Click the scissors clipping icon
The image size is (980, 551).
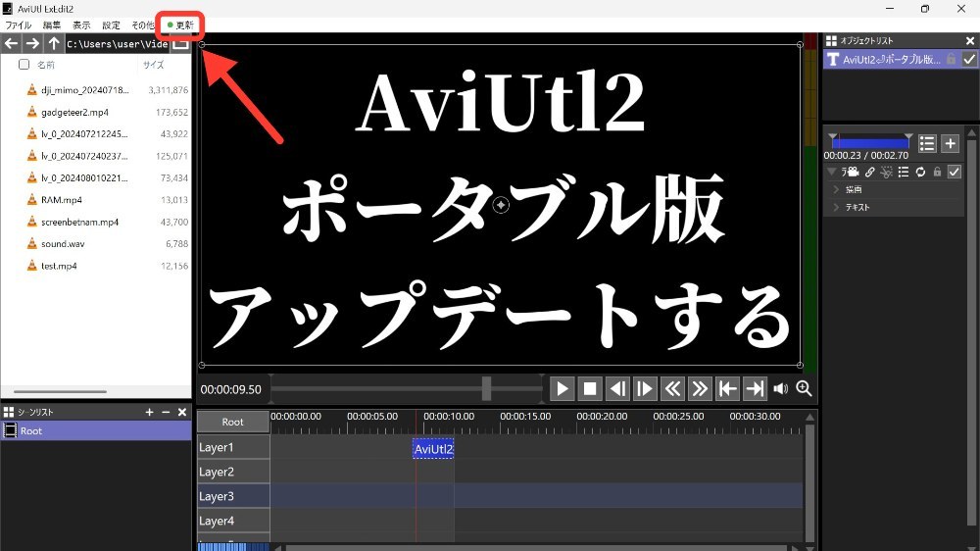click(886, 172)
